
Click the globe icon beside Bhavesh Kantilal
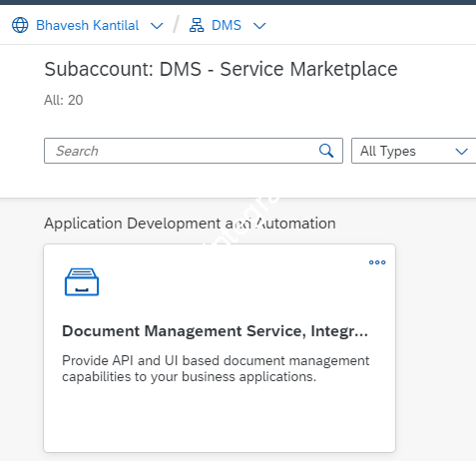pyautogui.click(x=20, y=25)
